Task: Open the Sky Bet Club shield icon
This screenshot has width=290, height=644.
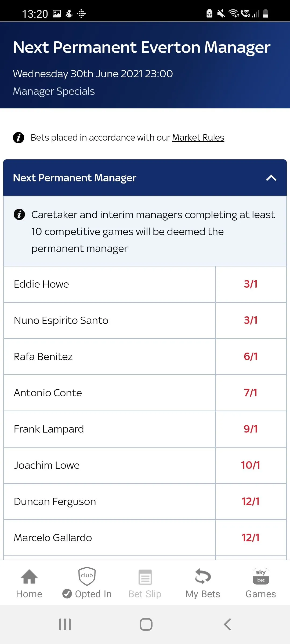Action: click(87, 576)
